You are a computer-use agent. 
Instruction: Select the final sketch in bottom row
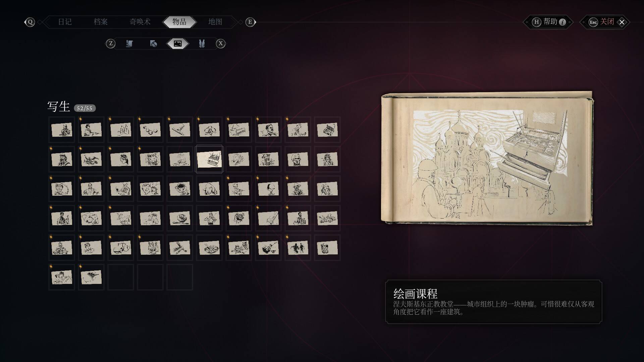pyautogui.click(x=91, y=277)
